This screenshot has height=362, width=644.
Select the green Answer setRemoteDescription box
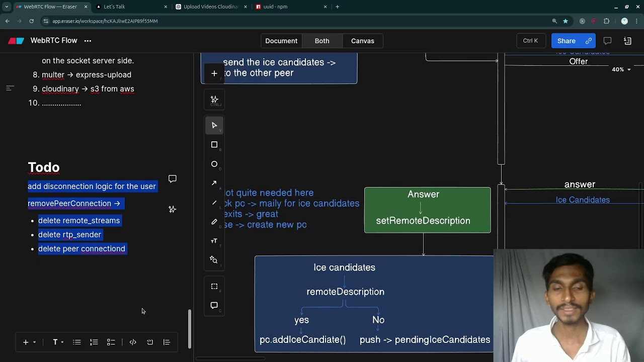coord(428,210)
